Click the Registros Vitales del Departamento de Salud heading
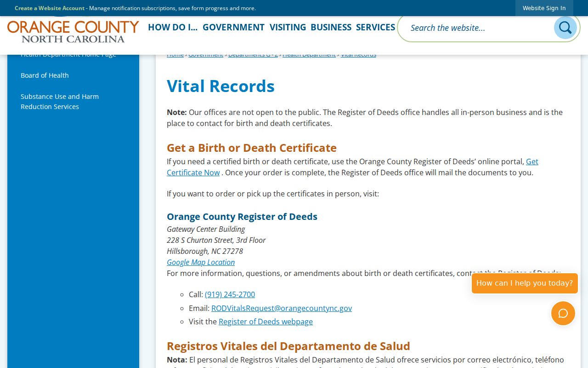Screen dimensions: 588x368 tap(288, 346)
